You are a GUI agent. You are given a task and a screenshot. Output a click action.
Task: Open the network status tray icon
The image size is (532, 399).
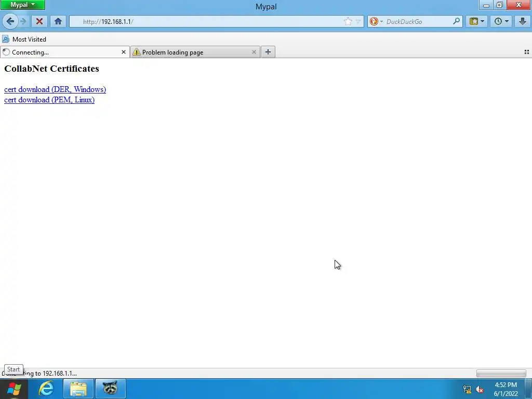pos(467,389)
